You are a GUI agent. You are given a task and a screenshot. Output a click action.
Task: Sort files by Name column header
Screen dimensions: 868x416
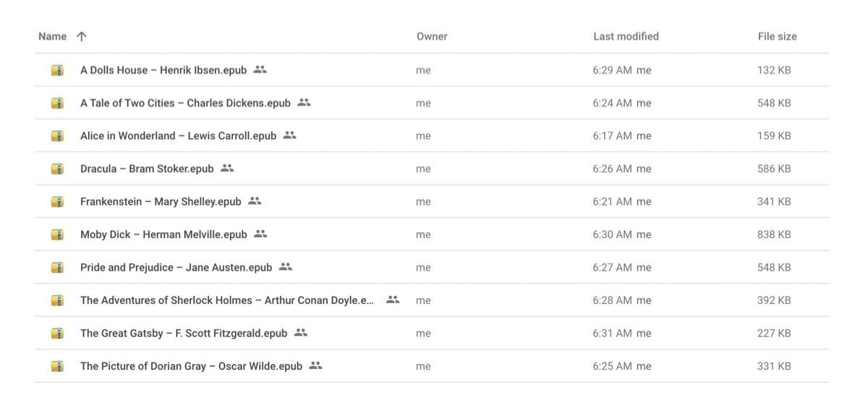(52, 36)
